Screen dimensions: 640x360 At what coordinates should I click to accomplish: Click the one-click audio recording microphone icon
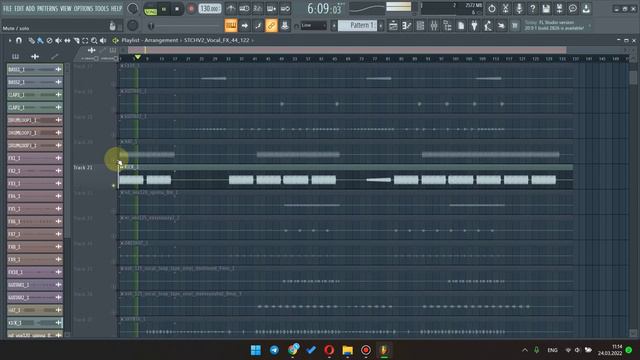click(519, 9)
